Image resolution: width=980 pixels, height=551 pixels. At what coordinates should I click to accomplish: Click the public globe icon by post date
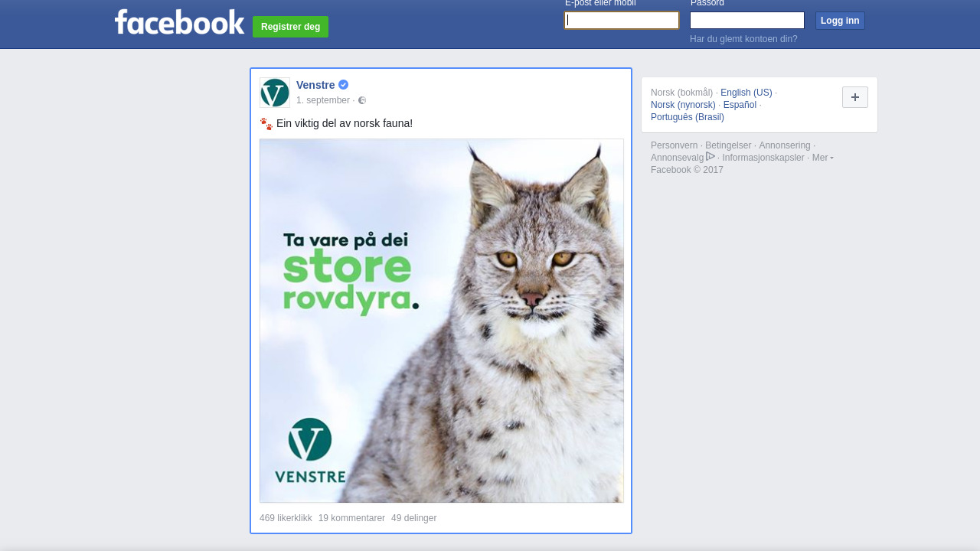click(362, 100)
